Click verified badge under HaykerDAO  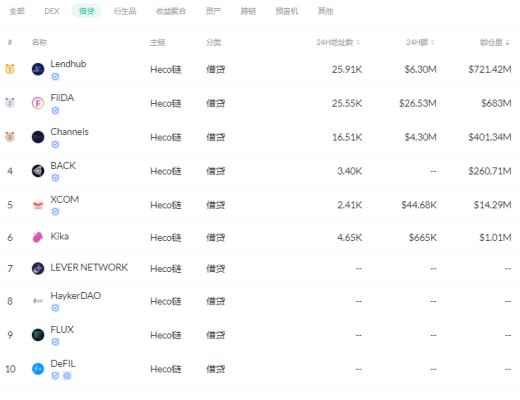coord(55,308)
